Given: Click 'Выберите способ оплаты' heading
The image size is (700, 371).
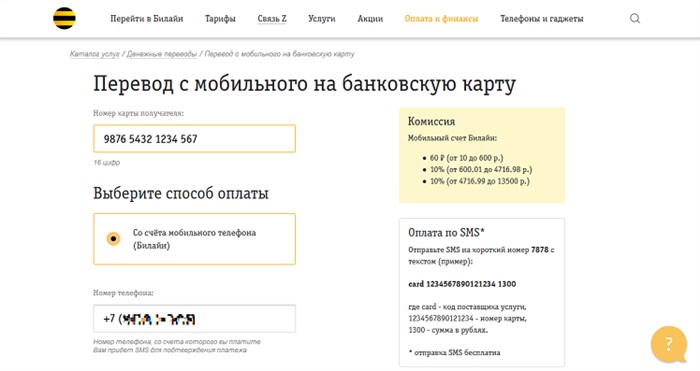Looking at the screenshot, I should click(181, 194).
